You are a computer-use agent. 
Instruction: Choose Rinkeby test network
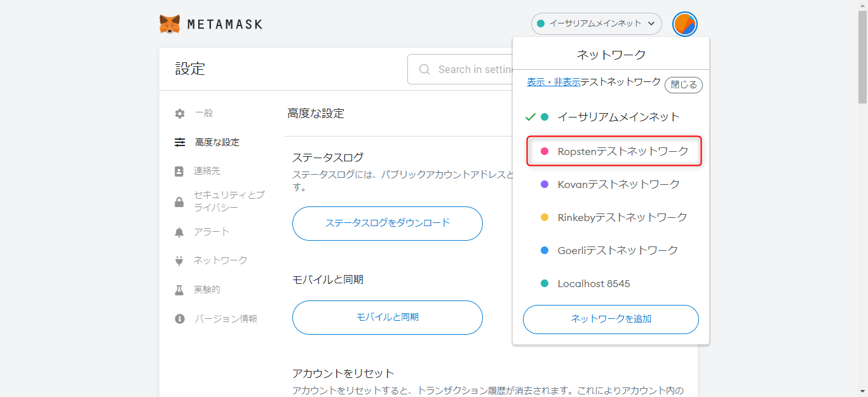(x=614, y=217)
